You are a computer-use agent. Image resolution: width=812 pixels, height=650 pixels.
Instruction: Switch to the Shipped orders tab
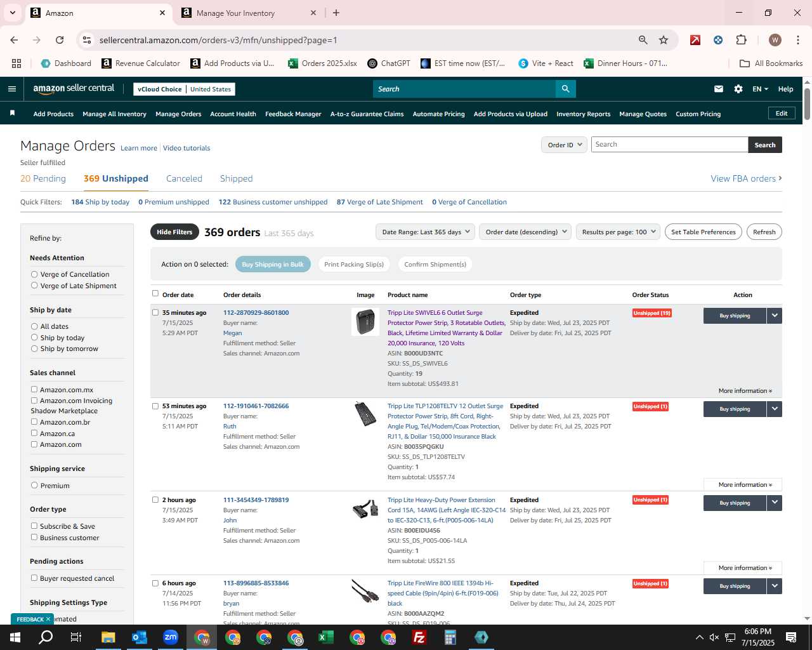(236, 178)
